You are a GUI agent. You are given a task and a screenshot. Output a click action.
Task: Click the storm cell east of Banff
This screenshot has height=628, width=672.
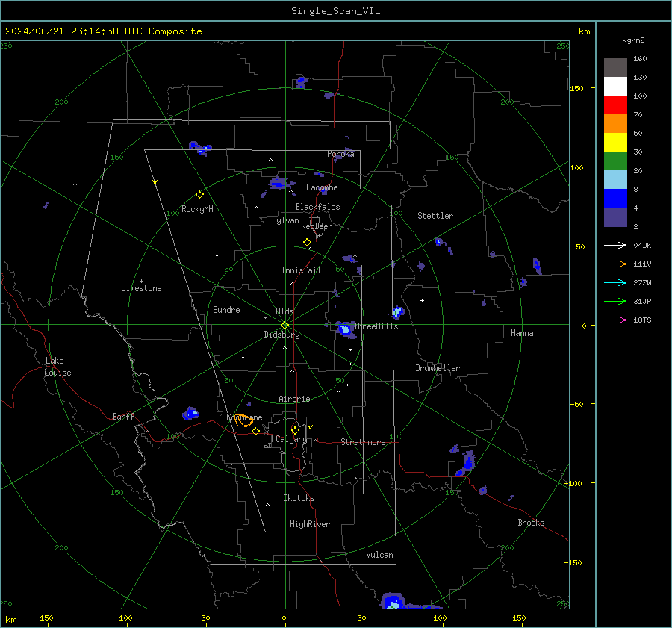tap(190, 414)
